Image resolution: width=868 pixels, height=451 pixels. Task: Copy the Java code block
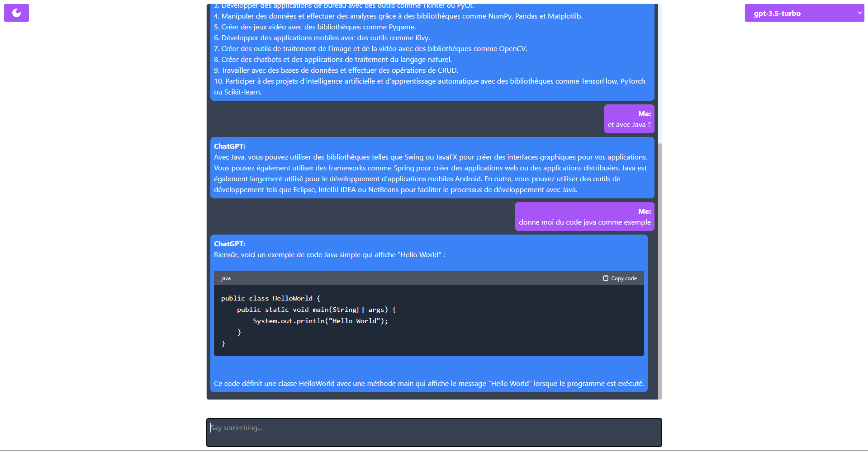(x=620, y=278)
